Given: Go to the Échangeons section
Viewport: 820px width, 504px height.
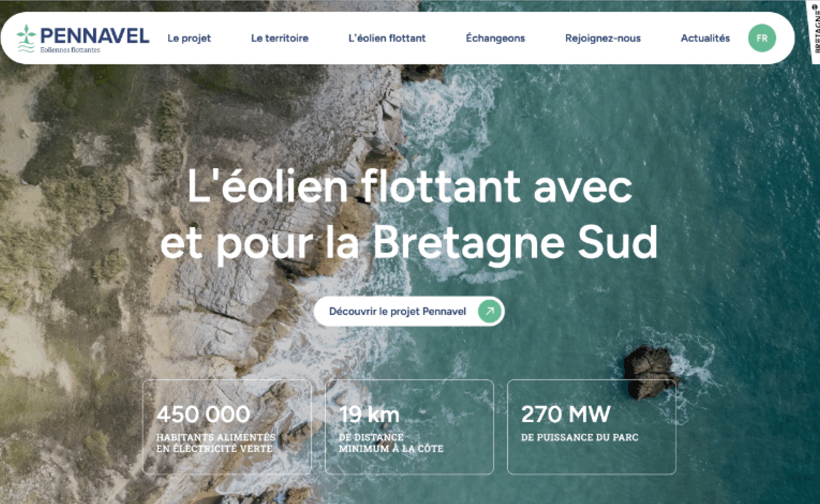Looking at the screenshot, I should point(496,38).
